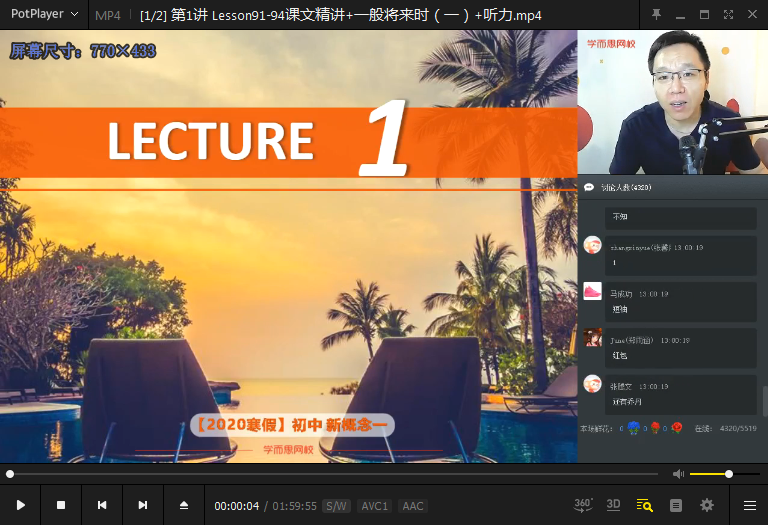Toggle 360° video mode
Image resolution: width=768 pixels, height=525 pixels.
(583, 505)
